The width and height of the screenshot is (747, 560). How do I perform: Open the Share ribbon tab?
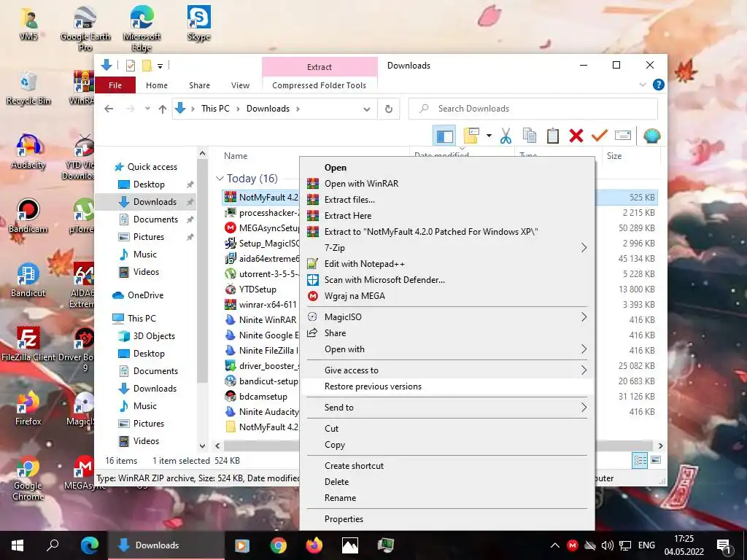click(x=199, y=85)
